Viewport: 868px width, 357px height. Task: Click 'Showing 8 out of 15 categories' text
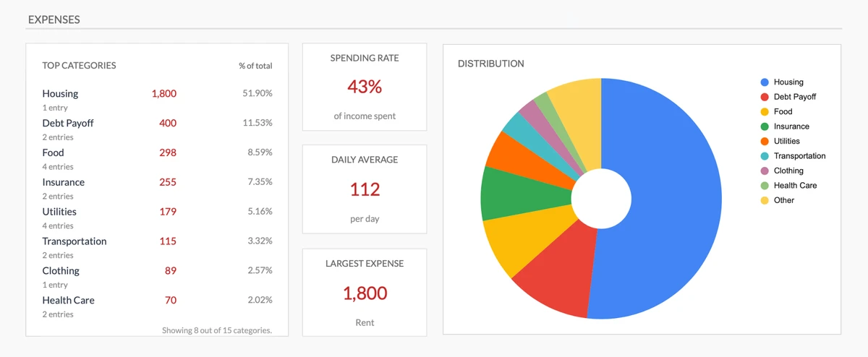[216, 330]
